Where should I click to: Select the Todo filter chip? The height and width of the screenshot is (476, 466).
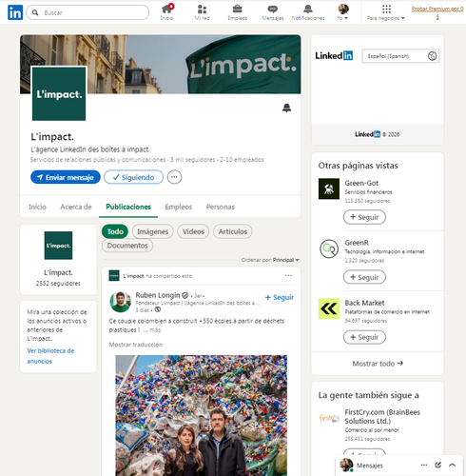point(115,231)
